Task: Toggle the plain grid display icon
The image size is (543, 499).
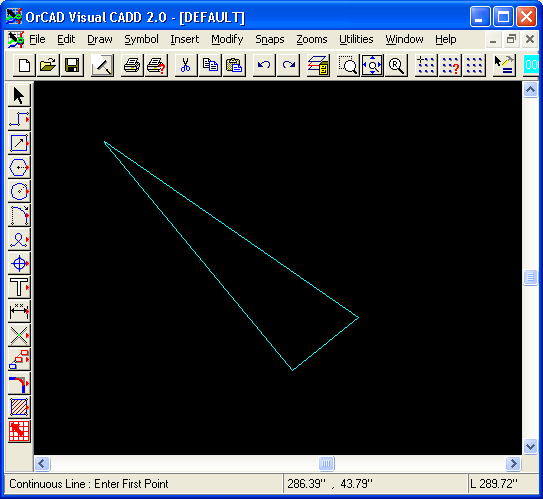Action: point(474,65)
